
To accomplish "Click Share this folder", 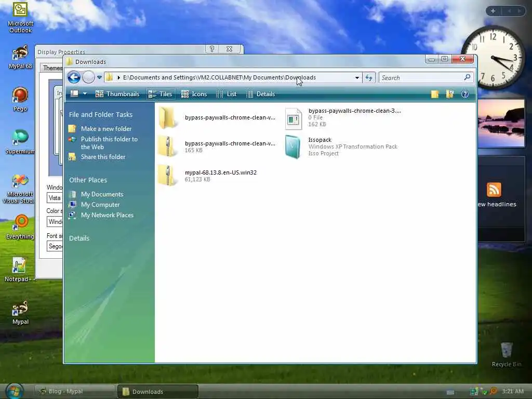I will point(97,157).
